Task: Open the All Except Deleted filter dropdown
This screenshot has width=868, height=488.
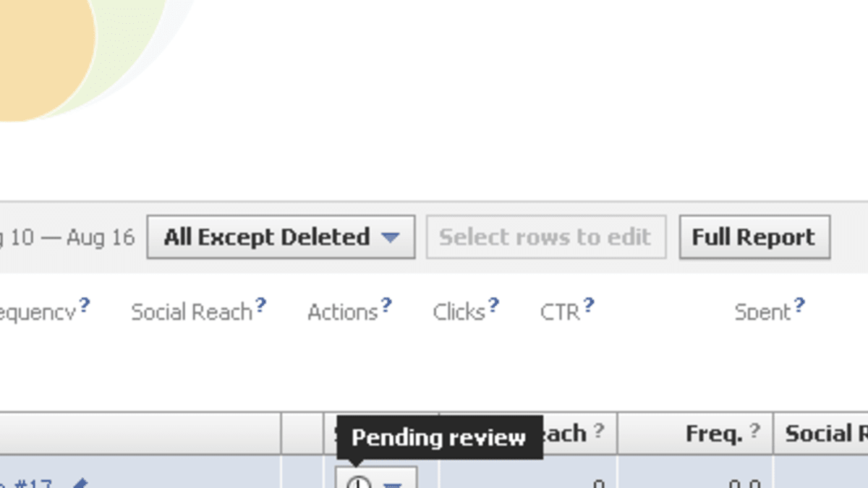Action: pos(281,237)
